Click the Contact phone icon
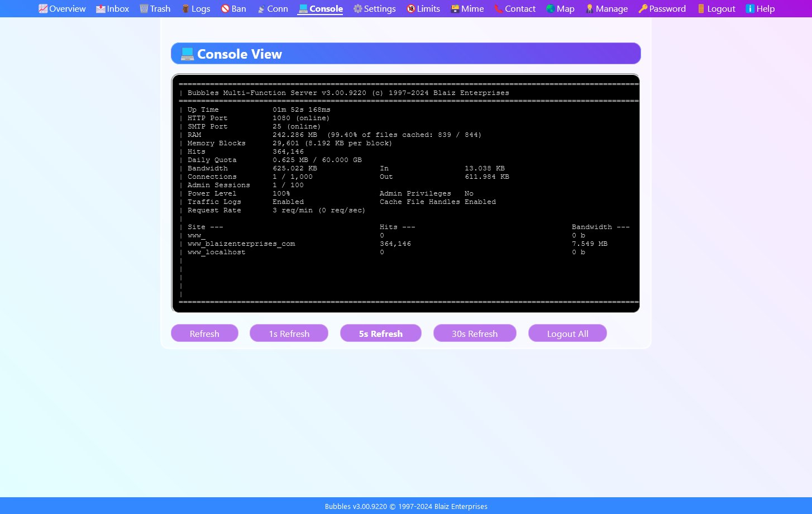 coord(499,9)
